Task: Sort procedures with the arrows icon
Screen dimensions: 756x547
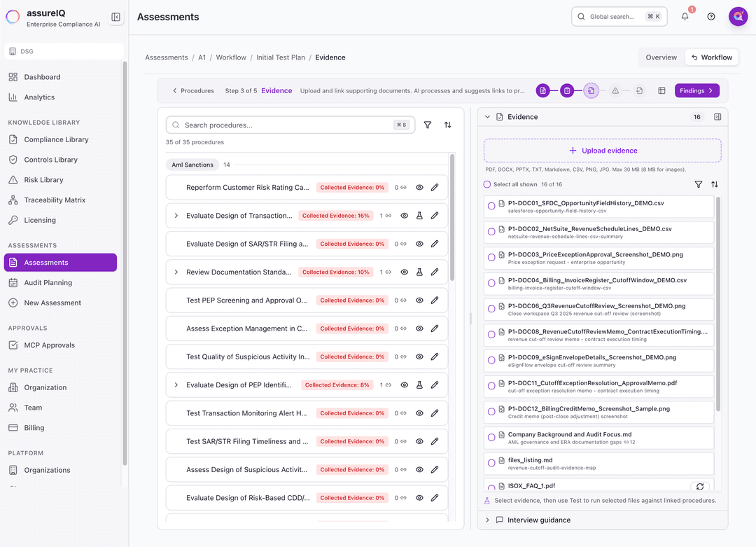Action: tap(447, 125)
